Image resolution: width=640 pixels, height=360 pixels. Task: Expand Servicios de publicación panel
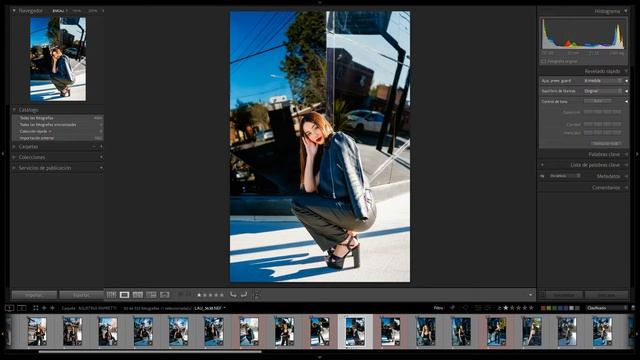(14, 168)
